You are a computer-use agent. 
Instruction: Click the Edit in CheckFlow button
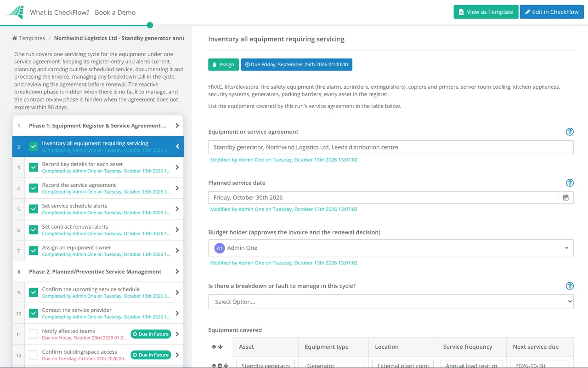[552, 12]
